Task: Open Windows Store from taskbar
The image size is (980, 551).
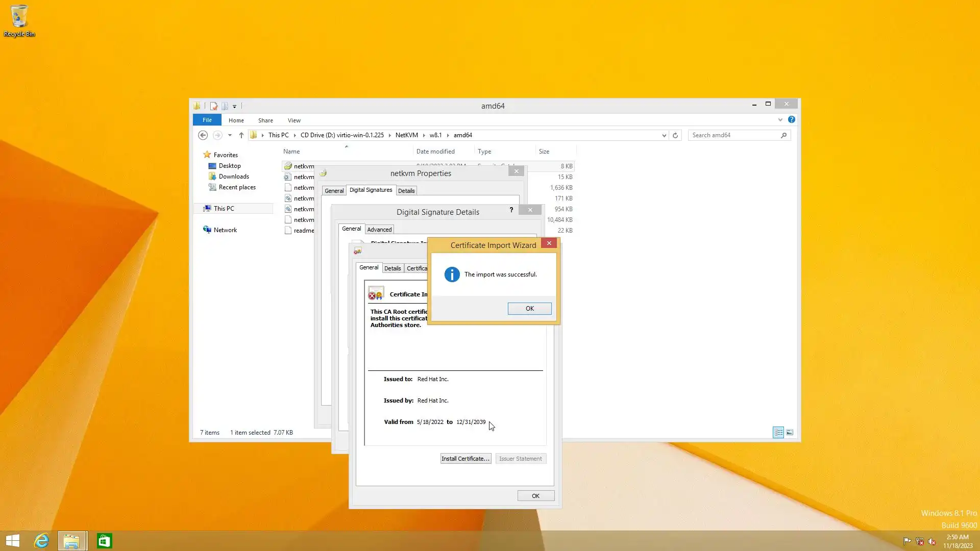Action: [x=104, y=541]
